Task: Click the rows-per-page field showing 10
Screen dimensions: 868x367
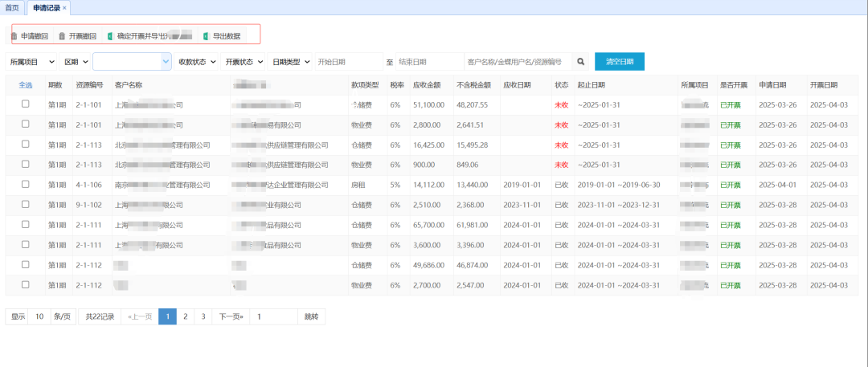Action: click(x=39, y=316)
